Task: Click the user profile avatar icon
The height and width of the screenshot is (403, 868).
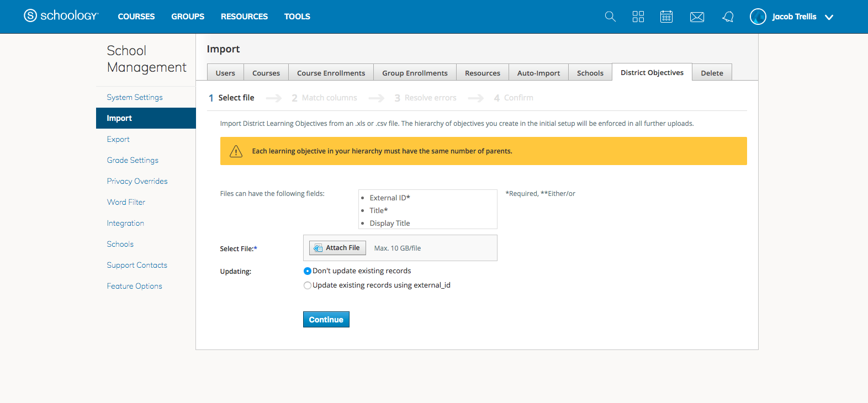Action: (x=758, y=17)
